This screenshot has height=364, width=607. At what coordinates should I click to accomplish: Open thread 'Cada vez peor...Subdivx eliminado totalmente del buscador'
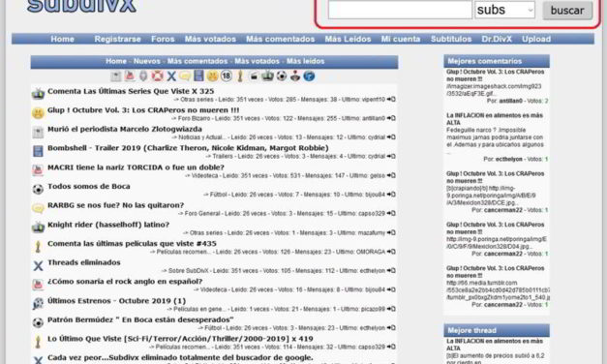(x=180, y=357)
